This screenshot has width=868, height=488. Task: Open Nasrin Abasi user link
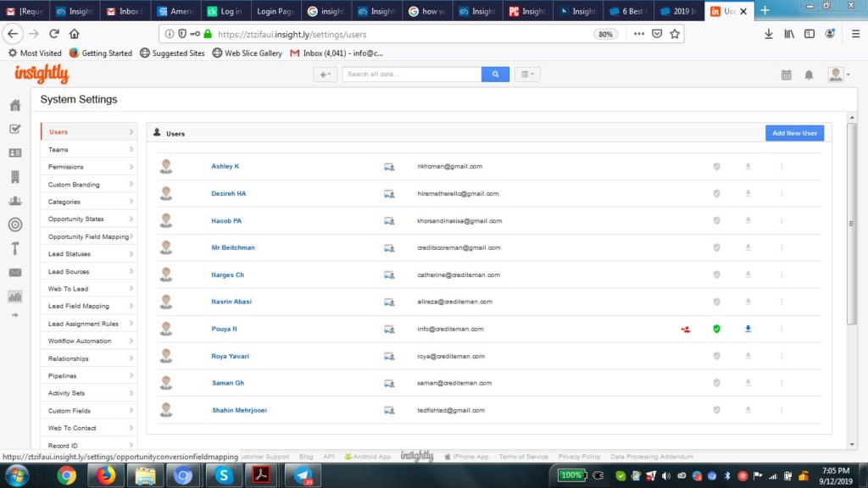coord(231,302)
